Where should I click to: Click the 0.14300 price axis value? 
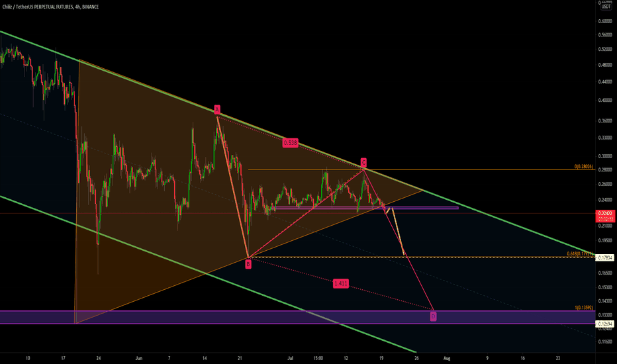click(605, 301)
